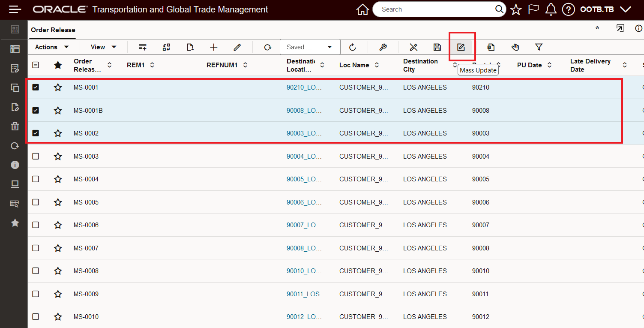
Task: Click the pencil edit icon in toolbar
Action: (237, 47)
